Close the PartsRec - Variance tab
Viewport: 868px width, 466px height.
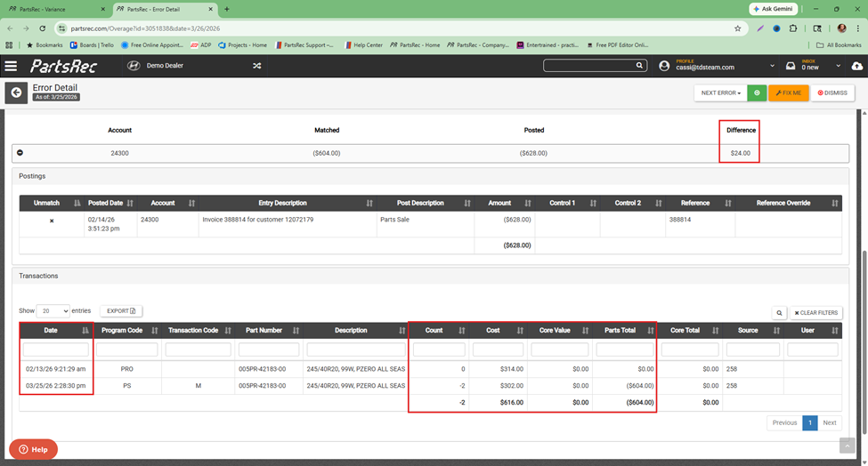point(103,9)
